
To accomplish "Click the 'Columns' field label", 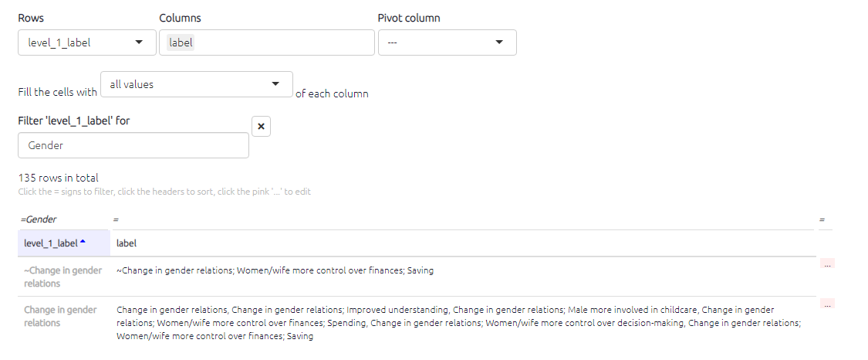I will click(x=180, y=18).
